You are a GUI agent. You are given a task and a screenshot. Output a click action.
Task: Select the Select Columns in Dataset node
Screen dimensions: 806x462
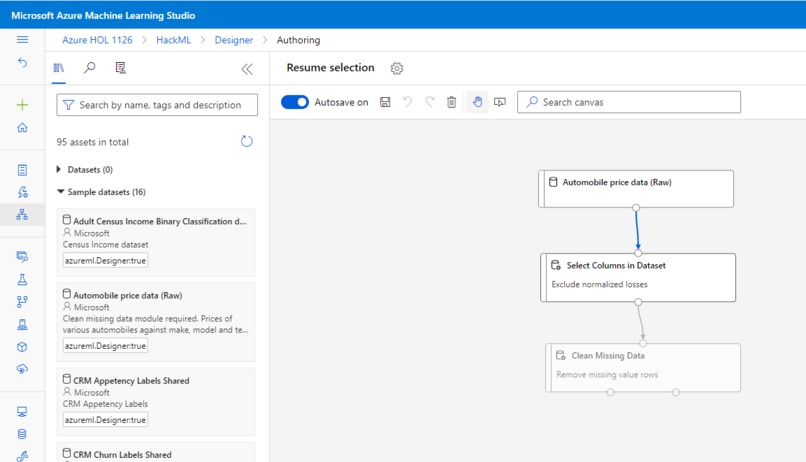click(x=638, y=278)
